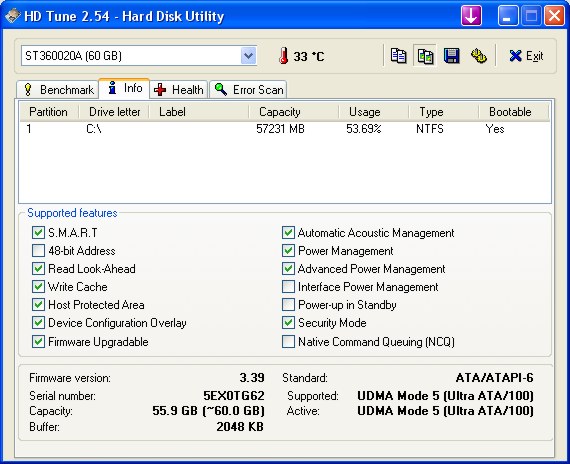Toggle the Security Mode checkbox

288,323
